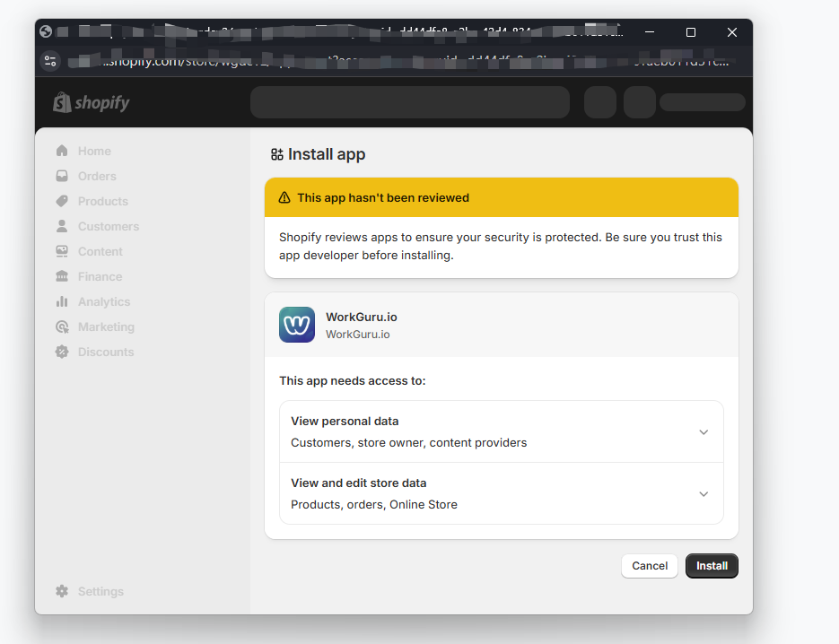The width and height of the screenshot is (839, 644).
Task: Click the Products tag icon
Action: click(62, 201)
